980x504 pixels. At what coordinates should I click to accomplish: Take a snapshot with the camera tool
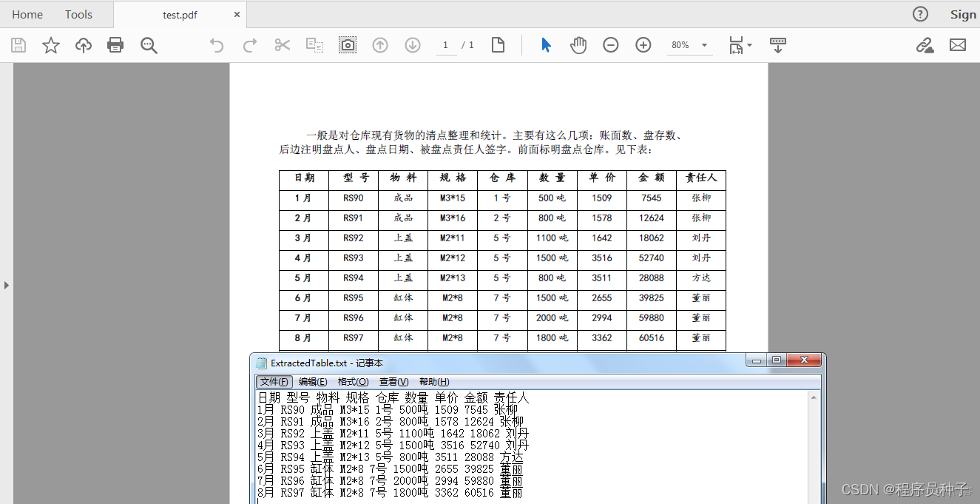tap(348, 44)
